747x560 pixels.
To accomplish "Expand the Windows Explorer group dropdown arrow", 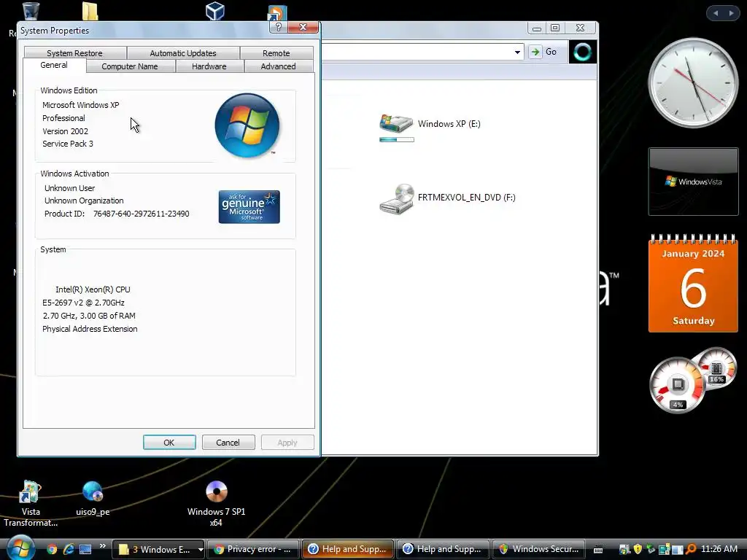I will coord(201,550).
